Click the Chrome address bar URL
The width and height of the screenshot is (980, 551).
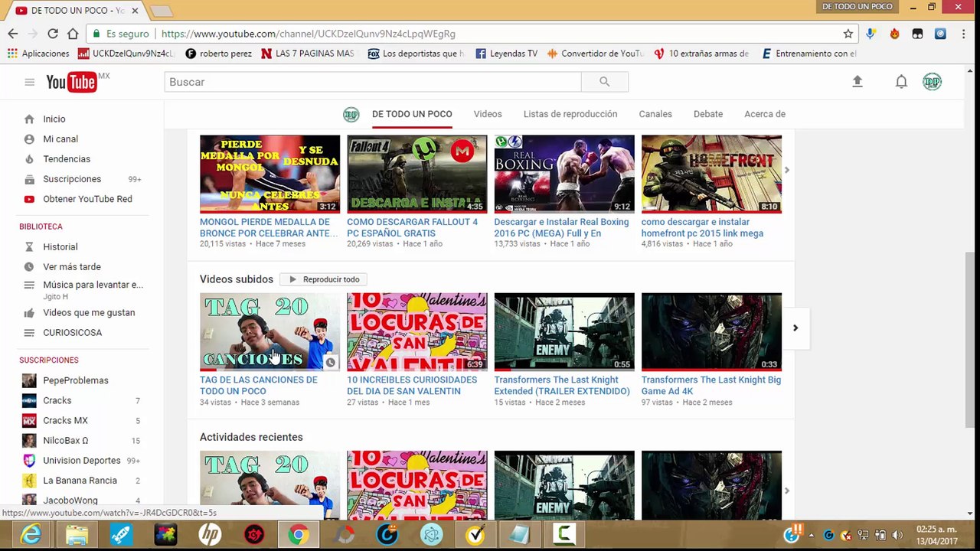[x=308, y=34]
